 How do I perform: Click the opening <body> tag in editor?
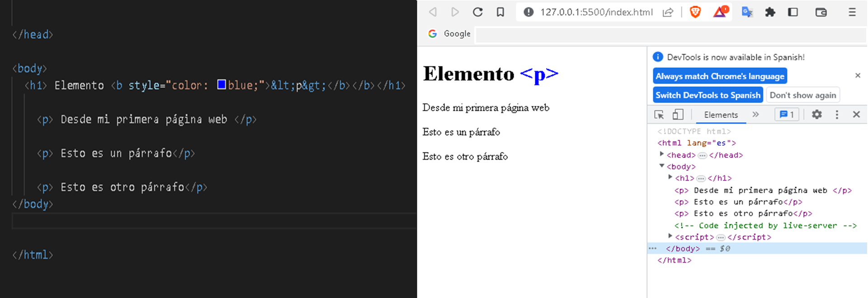pos(29,68)
